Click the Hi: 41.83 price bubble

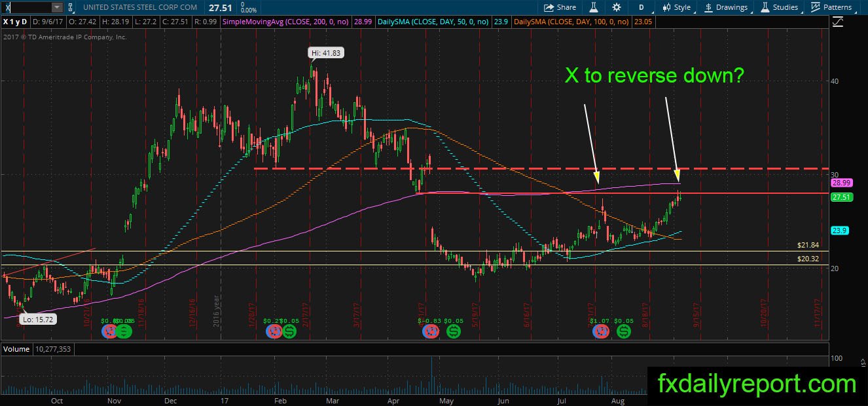click(327, 53)
